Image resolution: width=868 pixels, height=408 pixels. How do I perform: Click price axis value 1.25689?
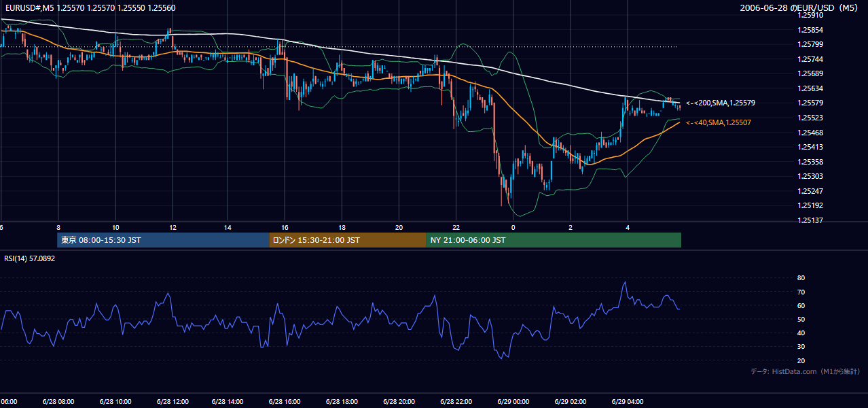810,73
